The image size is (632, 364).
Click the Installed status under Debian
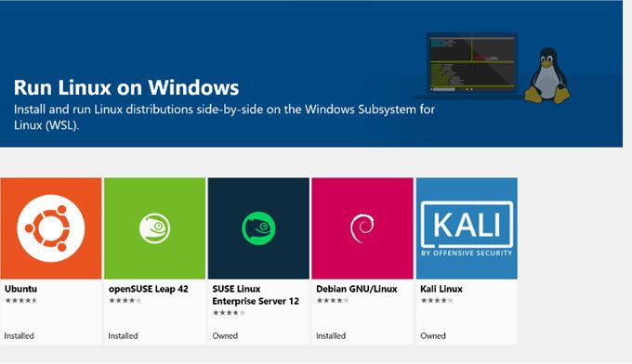[331, 336]
